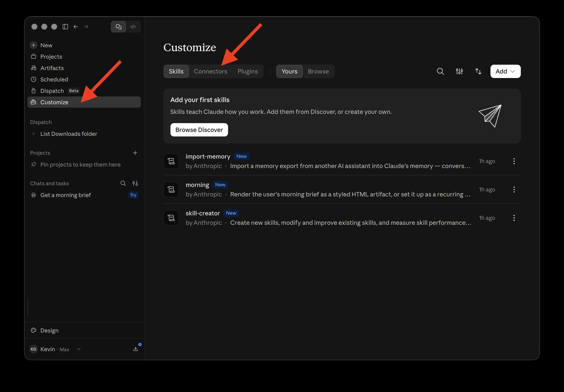The height and width of the screenshot is (392, 564).
Task: Open sort order arrows icon
Action: [478, 71]
